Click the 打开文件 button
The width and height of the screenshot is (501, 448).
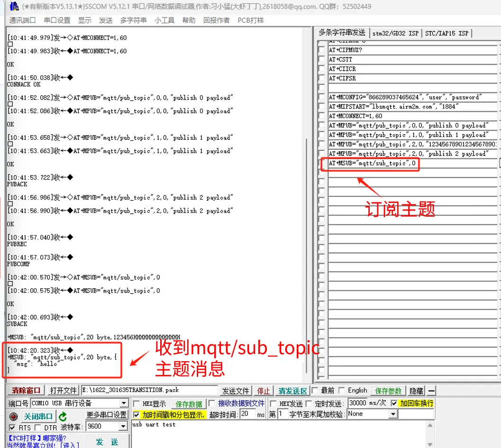pos(63,391)
